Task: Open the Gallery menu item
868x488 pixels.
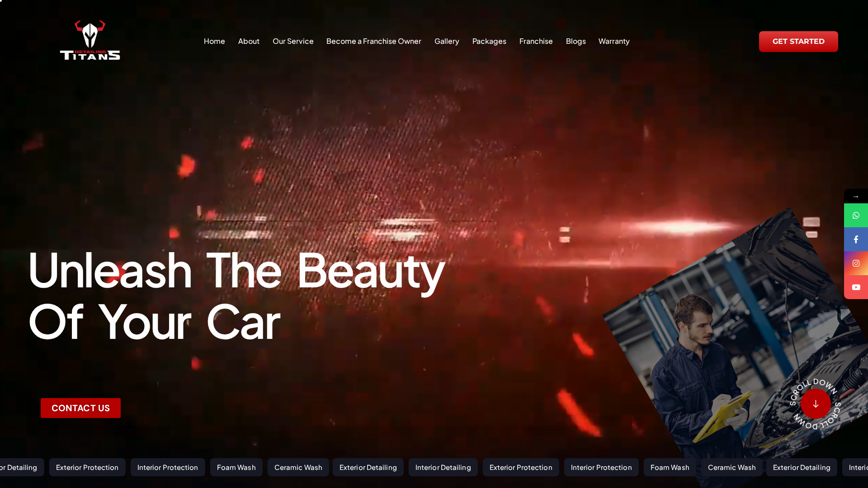Action: click(447, 41)
